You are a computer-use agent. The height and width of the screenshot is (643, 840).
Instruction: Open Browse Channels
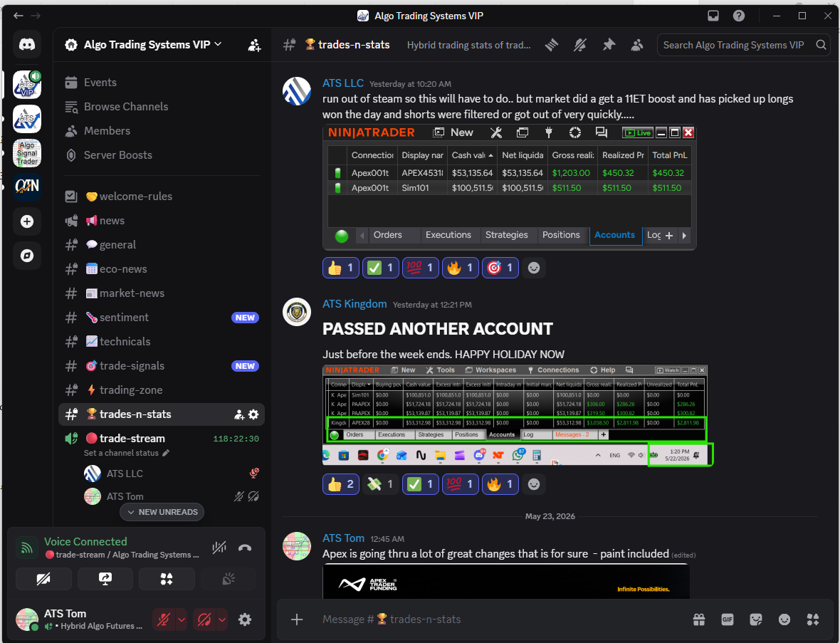(x=162, y=107)
